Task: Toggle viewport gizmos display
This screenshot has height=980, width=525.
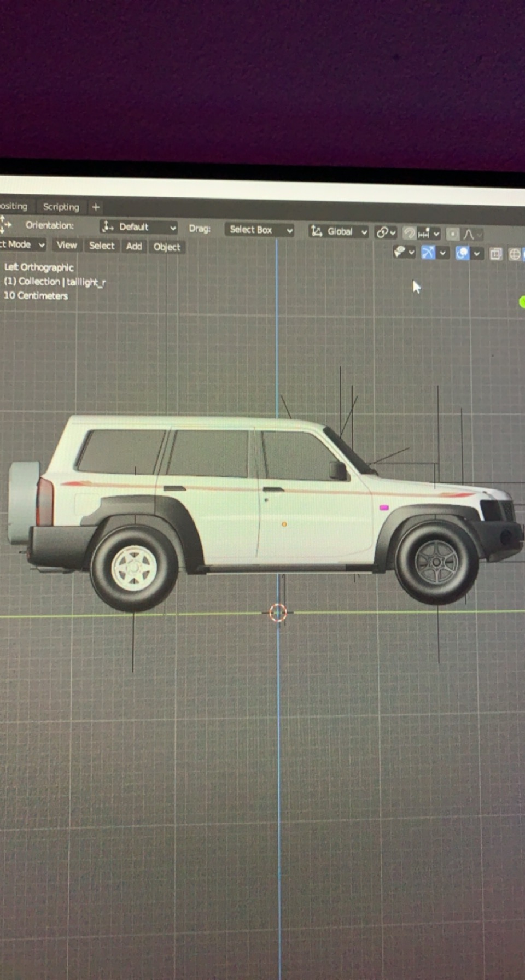Action: point(428,252)
